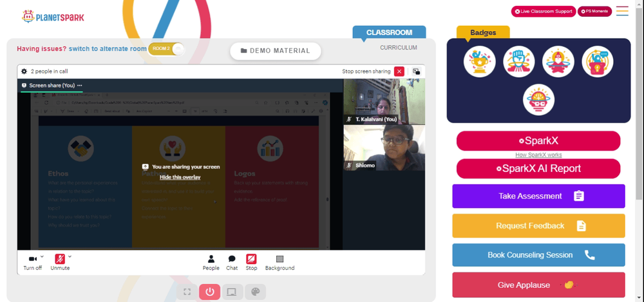Click the PlanetSpark logo

pyautogui.click(x=53, y=17)
